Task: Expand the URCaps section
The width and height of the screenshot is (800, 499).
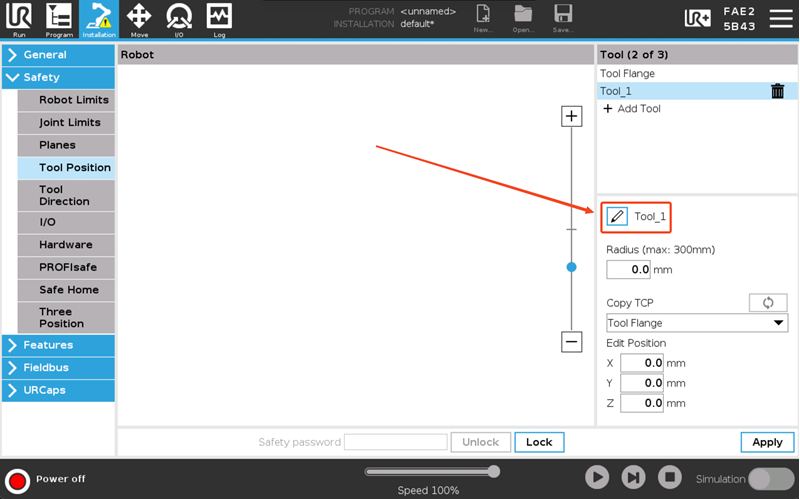Action: click(58, 390)
